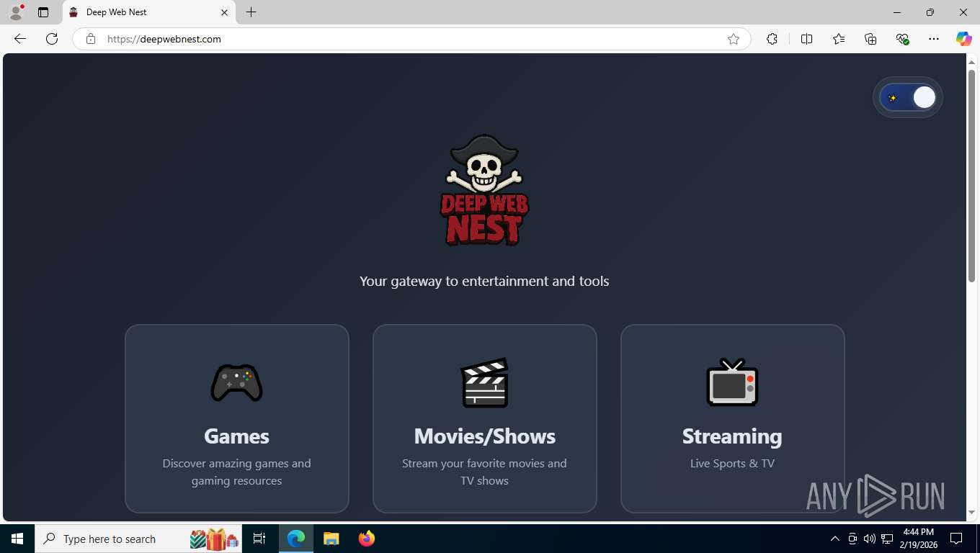Image resolution: width=980 pixels, height=553 pixels.
Task: Open the Favorites list
Action: click(x=839, y=39)
